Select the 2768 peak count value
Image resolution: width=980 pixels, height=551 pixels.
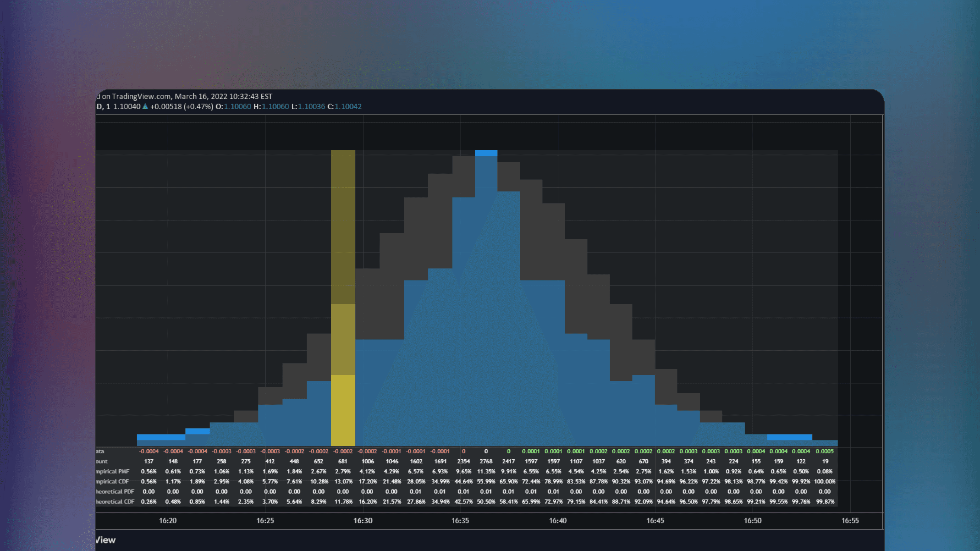pyautogui.click(x=486, y=461)
